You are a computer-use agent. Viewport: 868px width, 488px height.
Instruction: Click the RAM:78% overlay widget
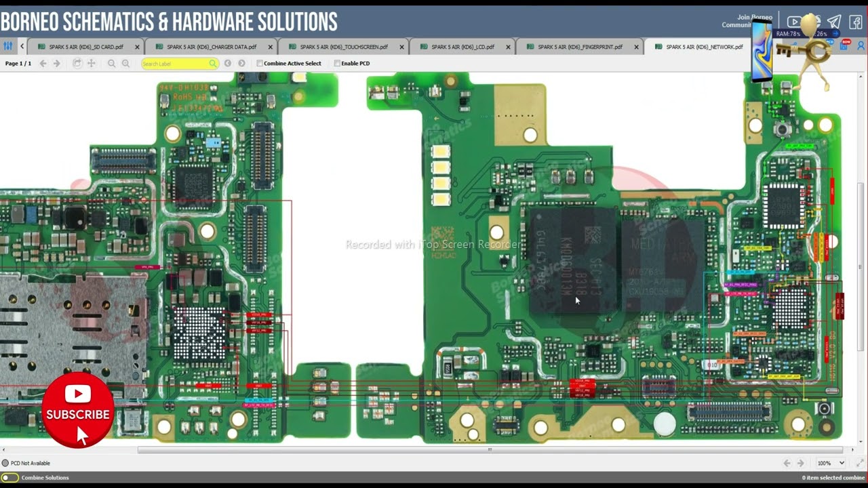click(x=806, y=33)
